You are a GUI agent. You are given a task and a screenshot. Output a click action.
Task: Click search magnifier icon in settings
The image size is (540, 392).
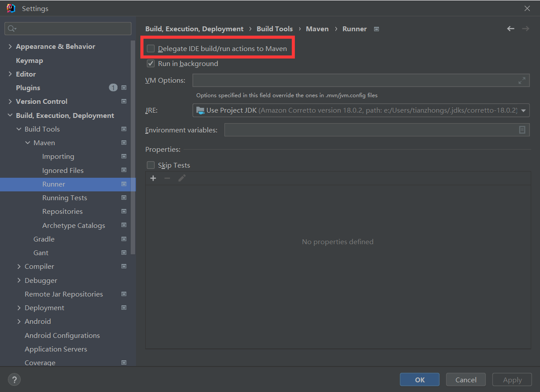[11, 29]
